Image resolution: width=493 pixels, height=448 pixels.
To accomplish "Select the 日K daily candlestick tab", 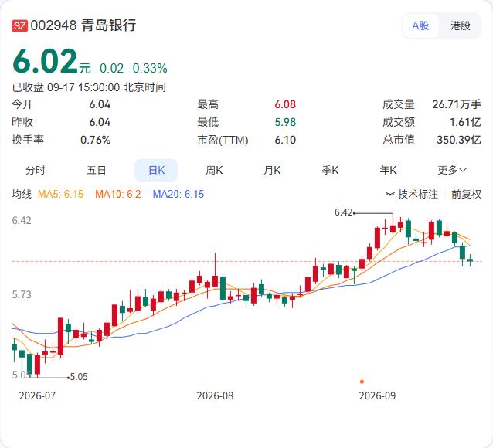I will tap(156, 170).
